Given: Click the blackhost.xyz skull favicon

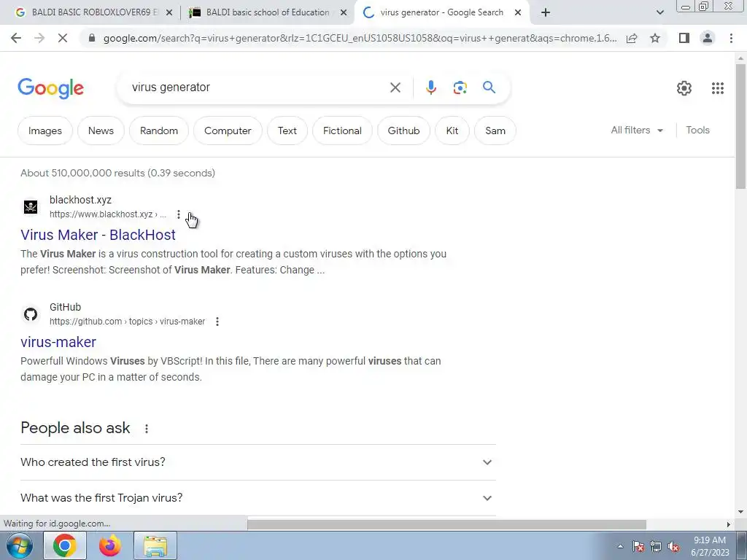Looking at the screenshot, I should (31, 207).
